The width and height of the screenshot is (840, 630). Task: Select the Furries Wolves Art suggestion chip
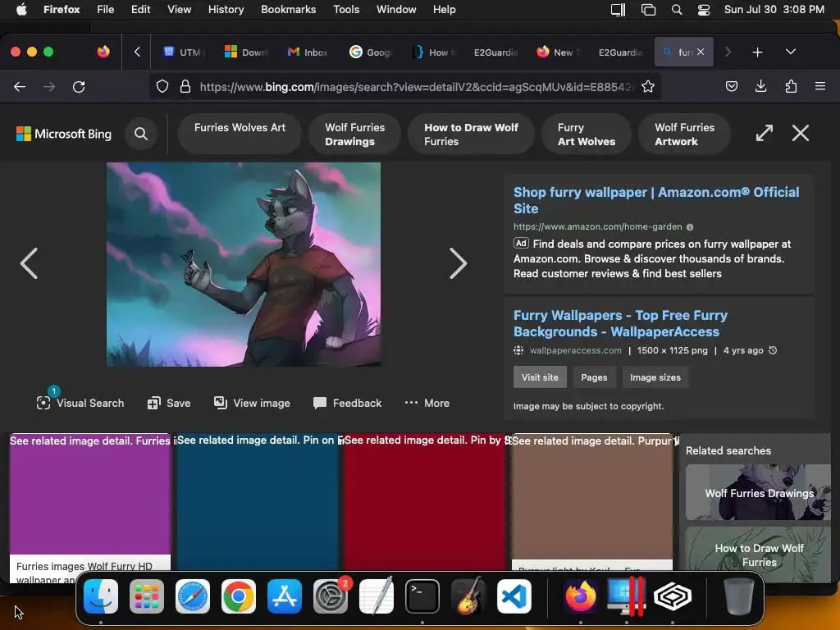tap(240, 134)
